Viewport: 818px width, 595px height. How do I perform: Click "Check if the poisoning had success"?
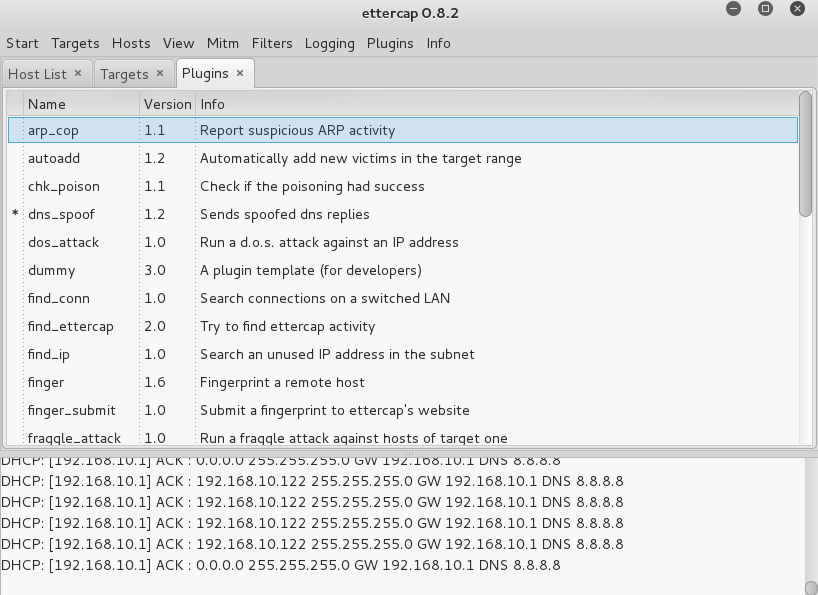click(312, 187)
